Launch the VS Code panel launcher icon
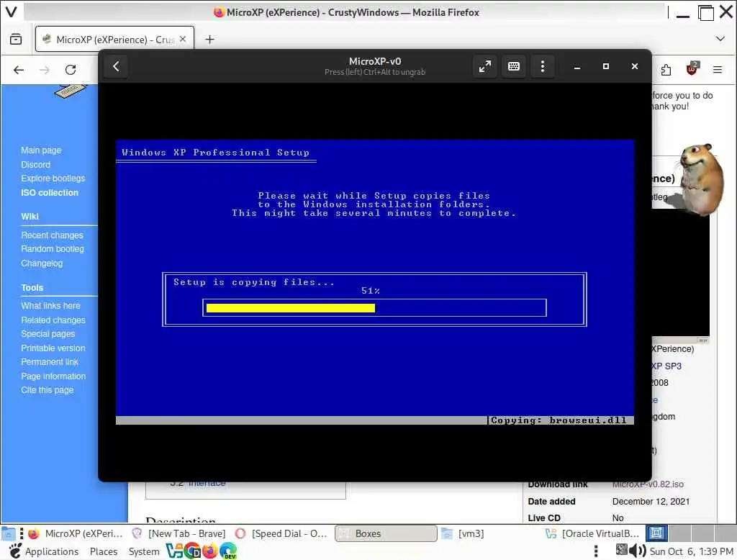The height and width of the screenshot is (560, 737). [x=174, y=551]
